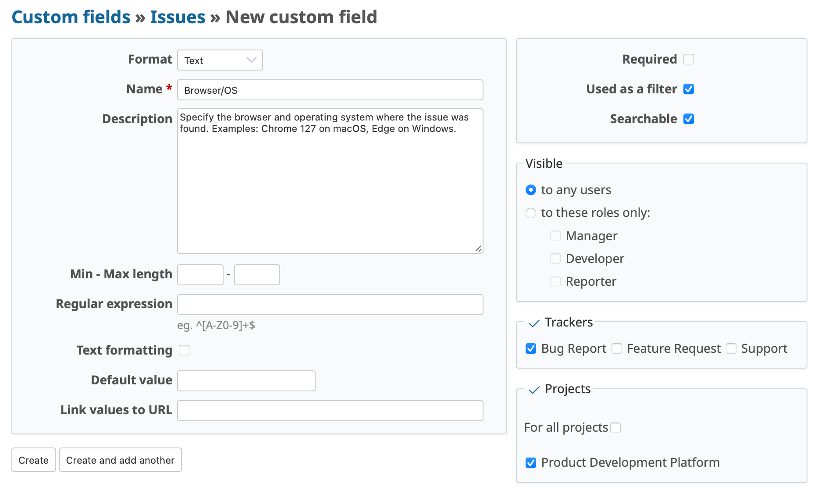Disable the 'Used as a filter' option
This screenshot has height=504, width=818.
[689, 89]
